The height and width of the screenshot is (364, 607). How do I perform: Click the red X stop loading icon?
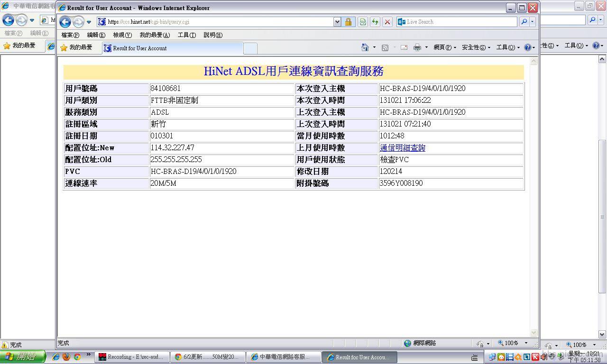[x=387, y=22]
